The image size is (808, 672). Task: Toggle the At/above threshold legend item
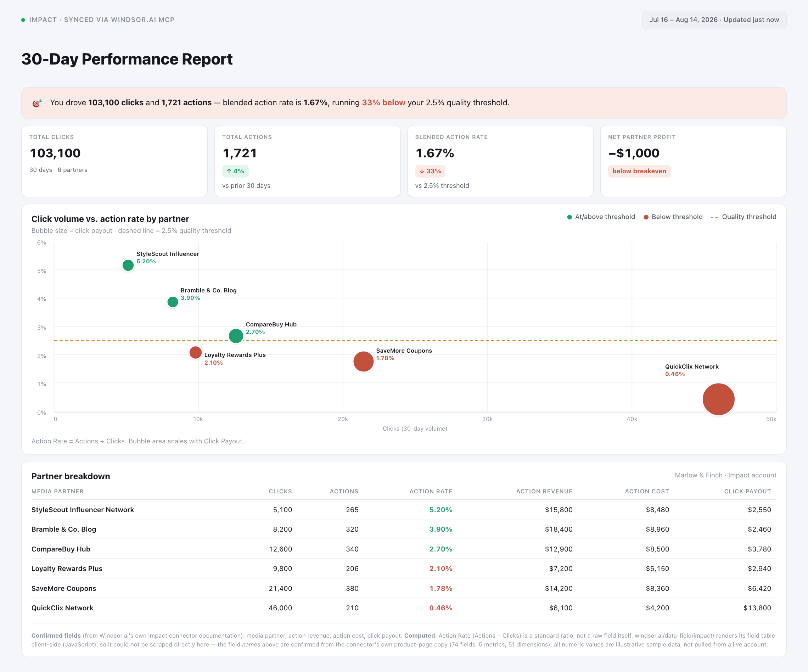pos(601,217)
